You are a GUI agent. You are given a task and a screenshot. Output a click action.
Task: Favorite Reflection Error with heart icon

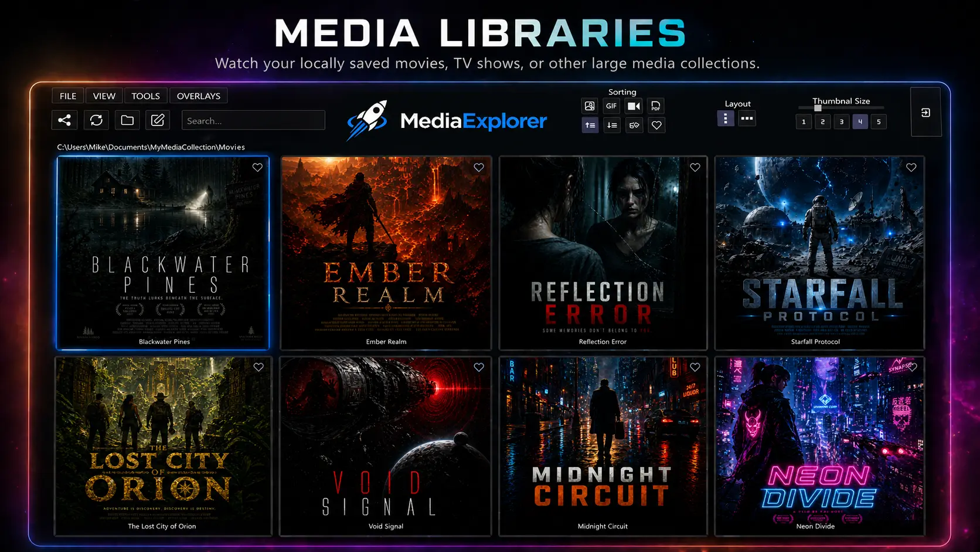click(x=695, y=168)
